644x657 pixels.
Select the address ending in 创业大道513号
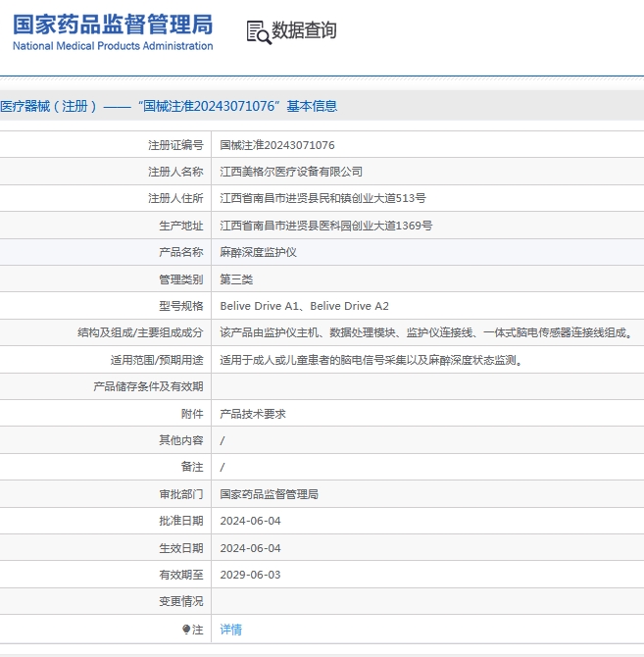(x=322, y=198)
